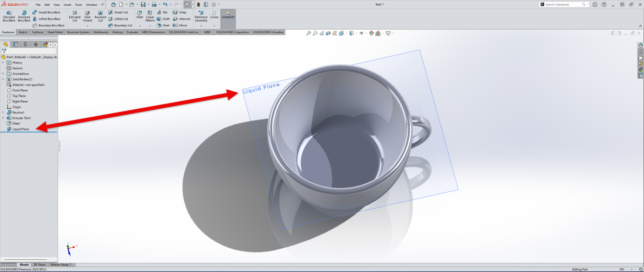Open the DimXpertManager panel tab
Image resolution: width=644 pixels, height=272 pixels.
pos(35,44)
